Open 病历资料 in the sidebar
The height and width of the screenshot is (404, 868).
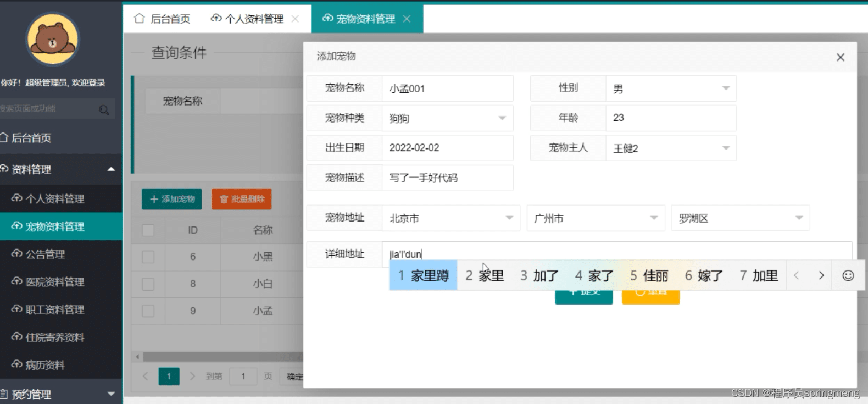(x=61, y=365)
